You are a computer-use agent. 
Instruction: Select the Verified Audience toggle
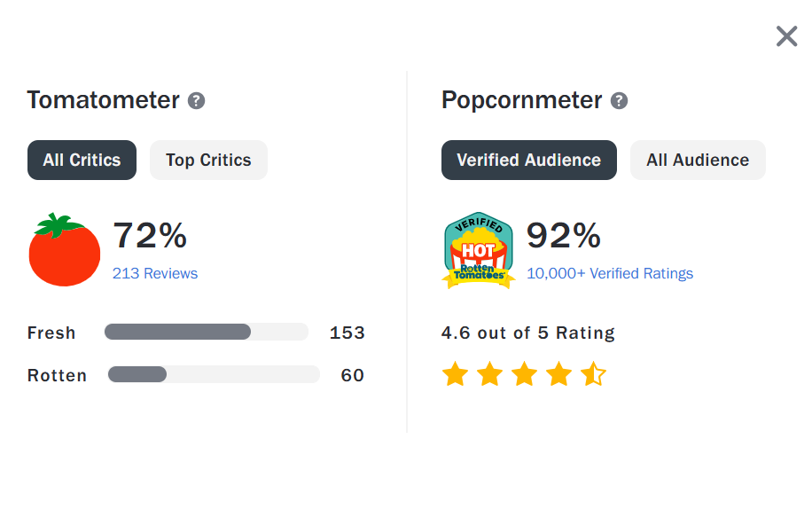(x=528, y=161)
